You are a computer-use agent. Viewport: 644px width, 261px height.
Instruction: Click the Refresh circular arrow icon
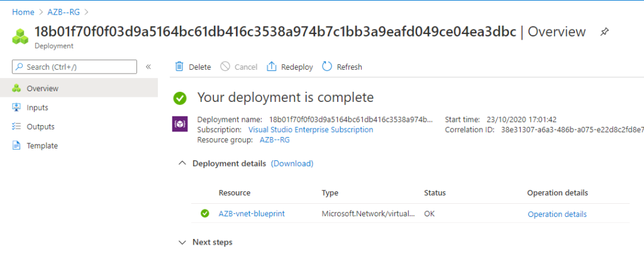pyautogui.click(x=327, y=67)
